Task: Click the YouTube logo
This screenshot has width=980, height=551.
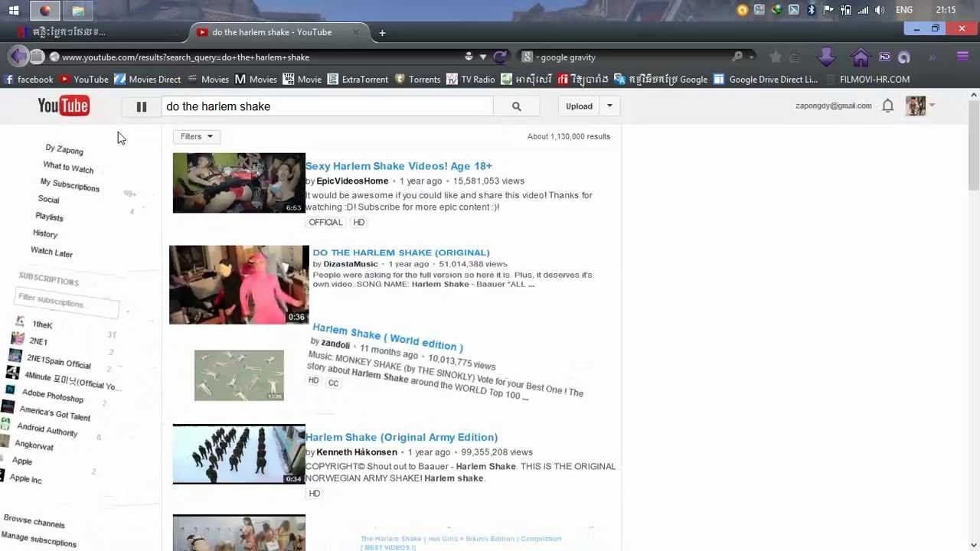Action: 64,106
